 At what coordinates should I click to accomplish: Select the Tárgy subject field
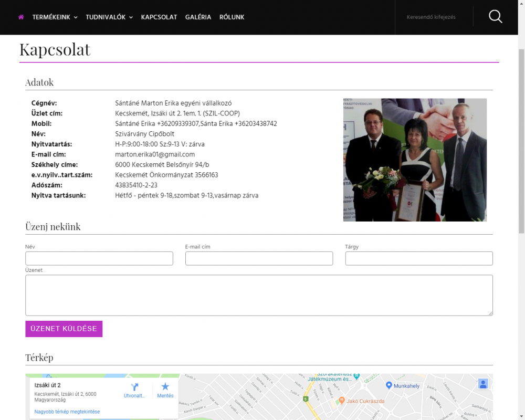point(418,258)
